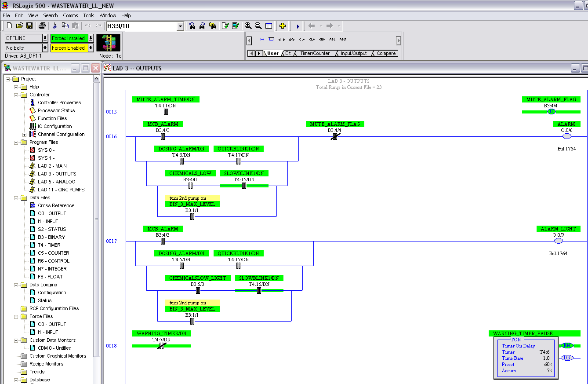Open the OFFLINE mode dropdown
Image resolution: width=588 pixels, height=384 pixels.
[x=45, y=38]
